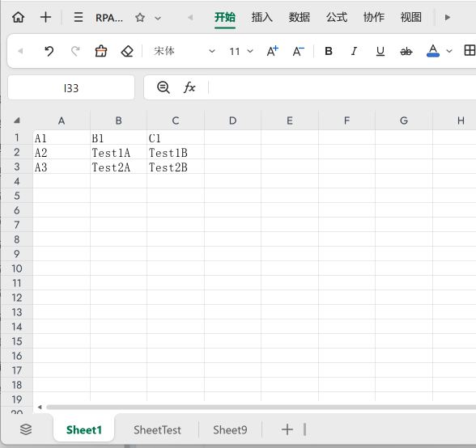Select cell containing Test1B
476x448 pixels.
(x=176, y=152)
